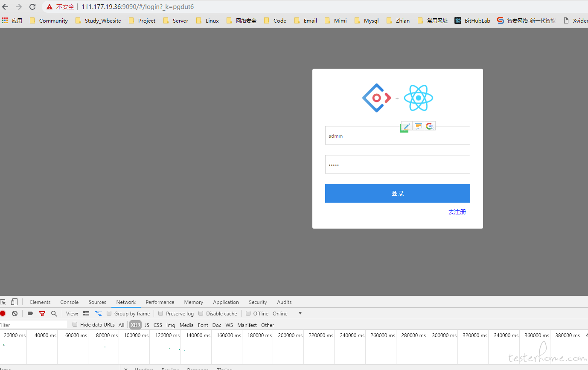588x370 pixels.
Task: Click the address bar URL
Action: pyautogui.click(x=138, y=7)
